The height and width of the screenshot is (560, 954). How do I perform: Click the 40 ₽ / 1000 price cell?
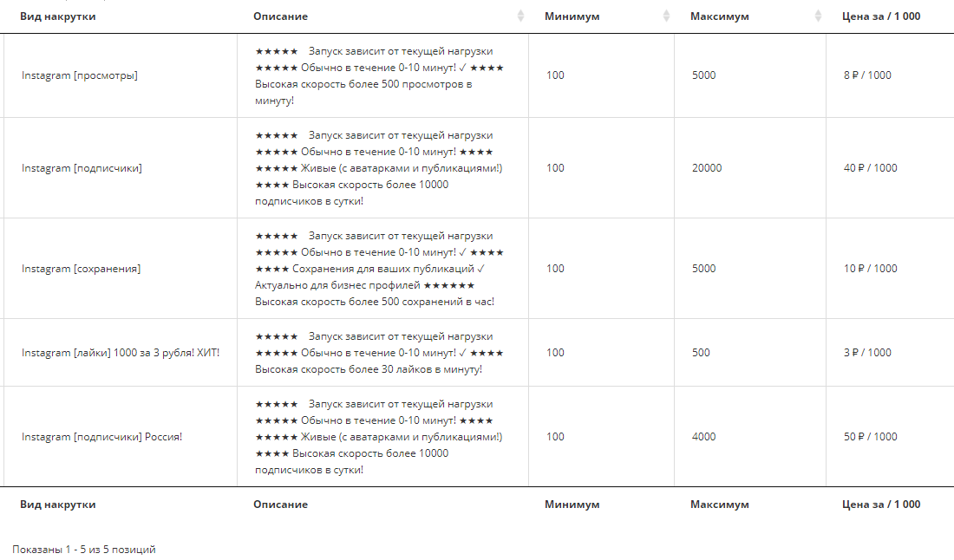[870, 168]
